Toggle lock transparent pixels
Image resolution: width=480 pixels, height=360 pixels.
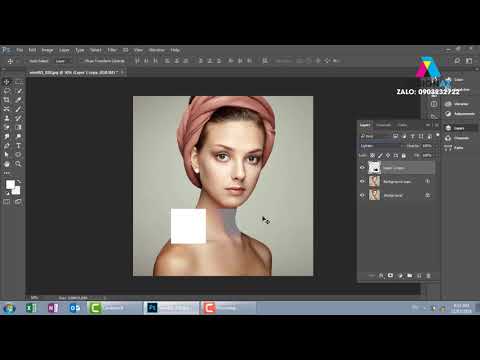pyautogui.click(x=372, y=156)
